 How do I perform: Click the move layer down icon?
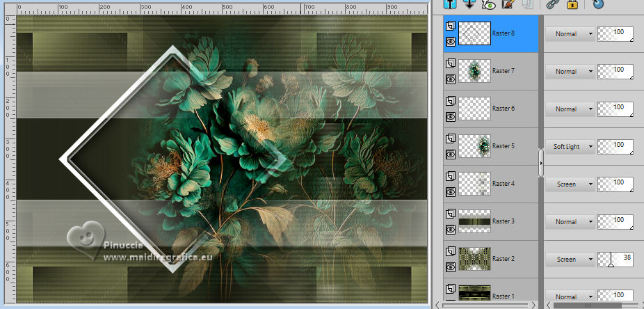469,3
